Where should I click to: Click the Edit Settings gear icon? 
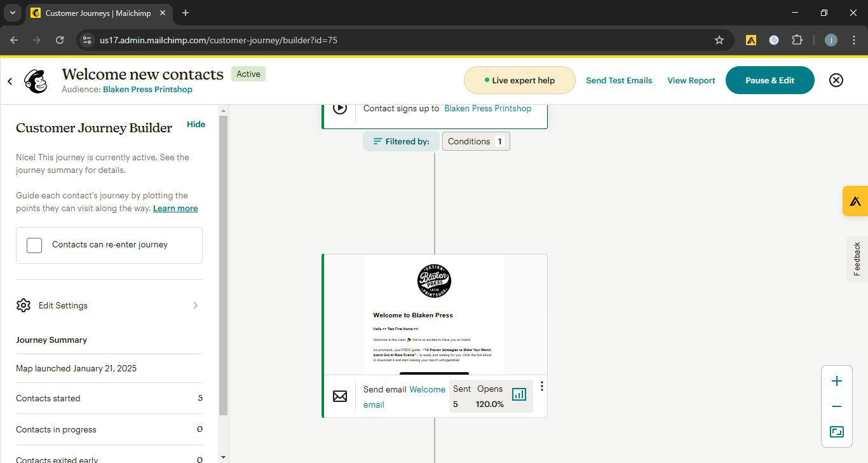click(24, 305)
